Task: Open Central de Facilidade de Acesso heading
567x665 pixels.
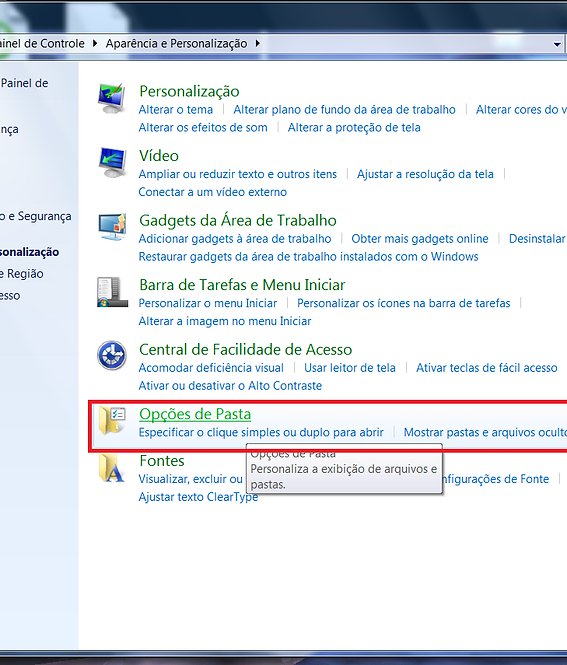Action: pos(246,349)
